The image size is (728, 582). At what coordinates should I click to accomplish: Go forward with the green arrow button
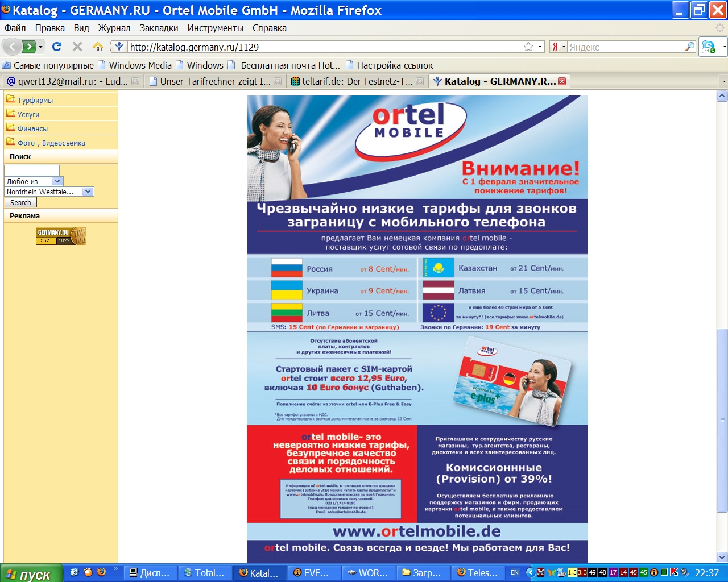(29, 47)
